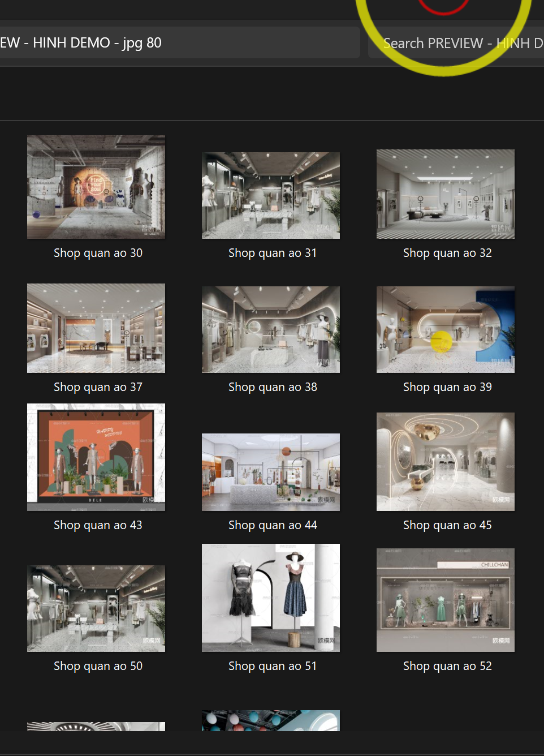Screen dimensions: 544x756
Task: Select the file name text Shop quan ao 31
Action: tap(273, 253)
